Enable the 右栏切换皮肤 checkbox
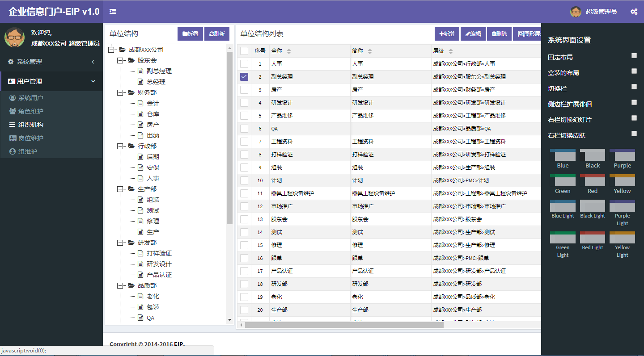The image size is (644, 356). coord(634,134)
